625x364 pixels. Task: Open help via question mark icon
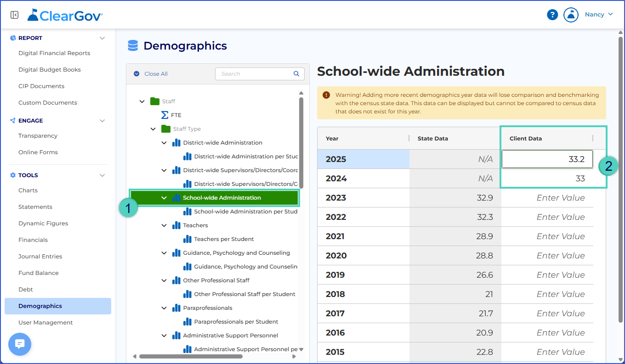coord(552,15)
